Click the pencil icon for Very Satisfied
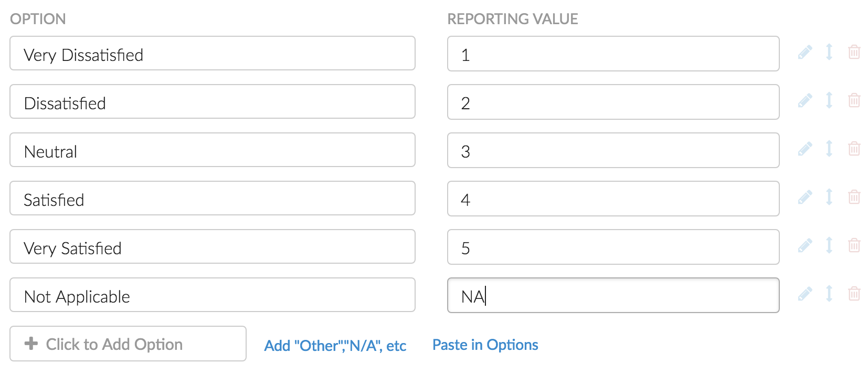868x373 pixels. (805, 245)
